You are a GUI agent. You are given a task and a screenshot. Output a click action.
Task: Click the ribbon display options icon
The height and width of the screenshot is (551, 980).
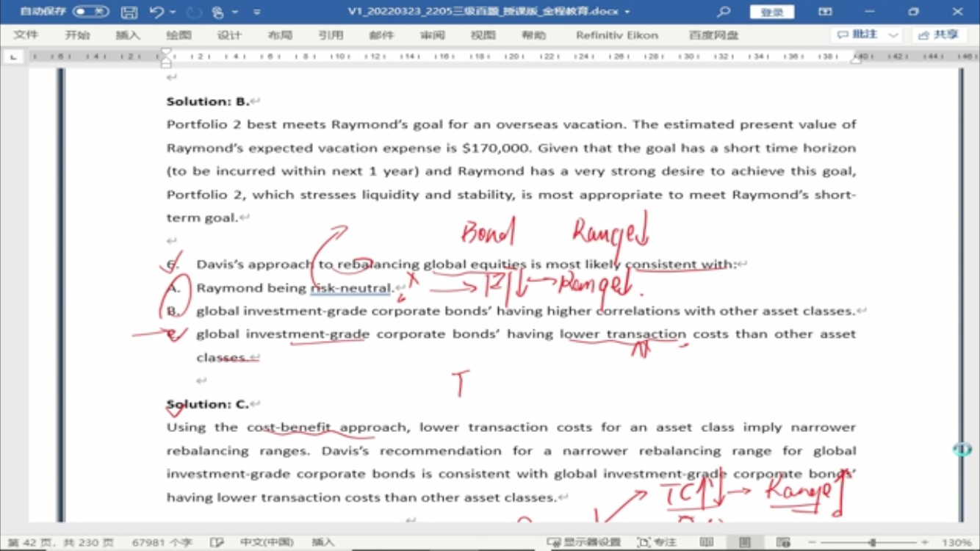825,12
